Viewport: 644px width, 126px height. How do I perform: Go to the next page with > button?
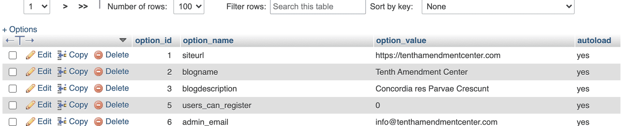click(65, 6)
